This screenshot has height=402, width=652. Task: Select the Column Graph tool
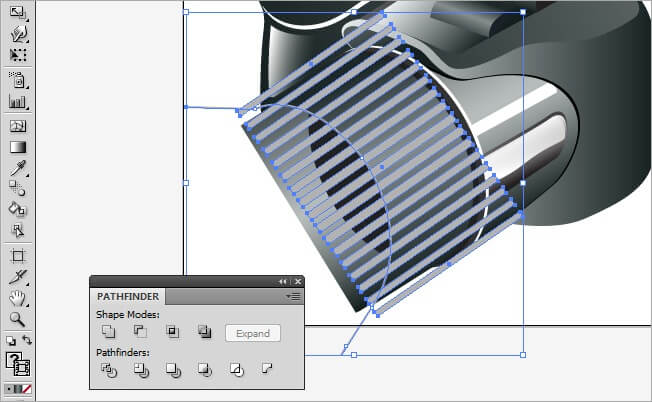(18, 101)
